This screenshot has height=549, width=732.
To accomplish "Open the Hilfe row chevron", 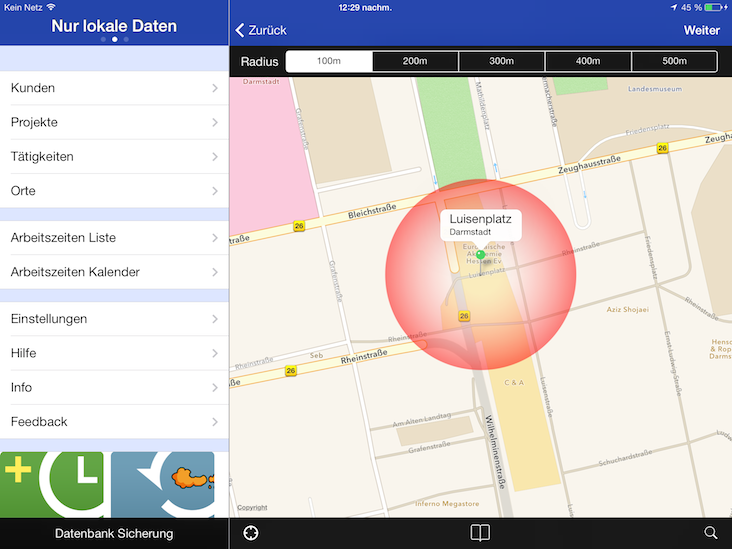I will pos(215,353).
